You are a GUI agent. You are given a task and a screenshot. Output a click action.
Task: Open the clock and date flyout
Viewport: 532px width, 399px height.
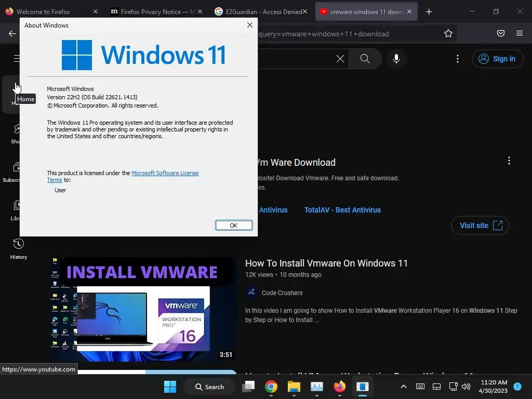493,387
